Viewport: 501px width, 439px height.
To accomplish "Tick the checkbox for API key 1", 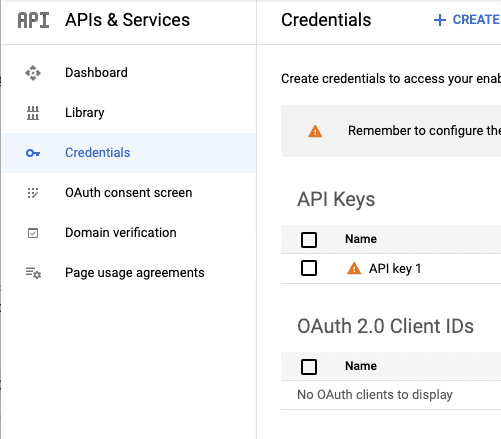I will point(309,268).
